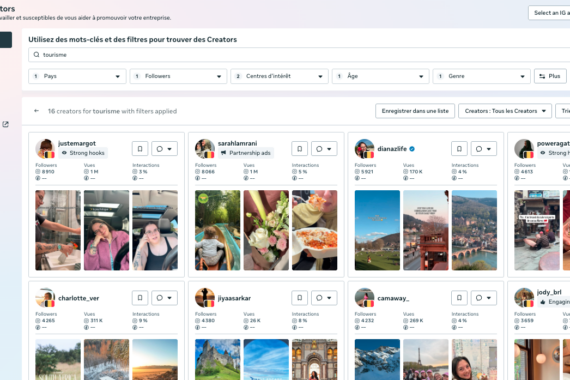This screenshot has width=570, height=380.
Task: Open dianazlife's bridge landscape thumbnail
Action: (474, 230)
